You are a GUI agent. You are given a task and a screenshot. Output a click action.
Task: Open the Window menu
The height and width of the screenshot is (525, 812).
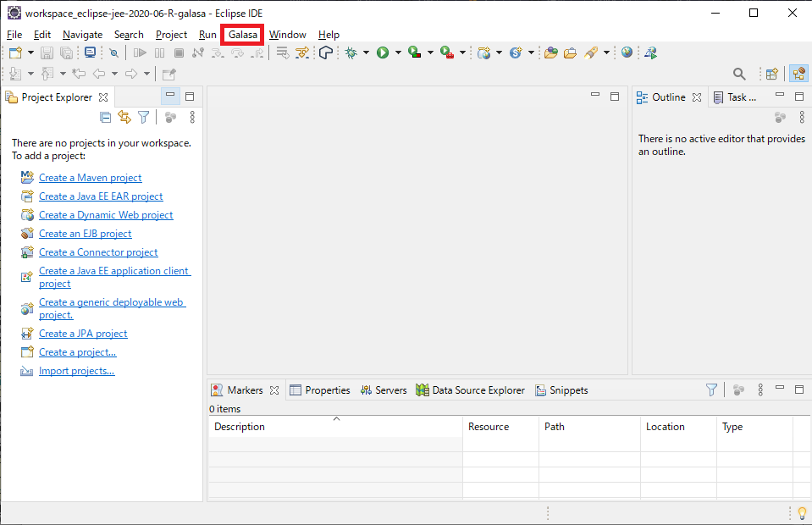pos(287,35)
